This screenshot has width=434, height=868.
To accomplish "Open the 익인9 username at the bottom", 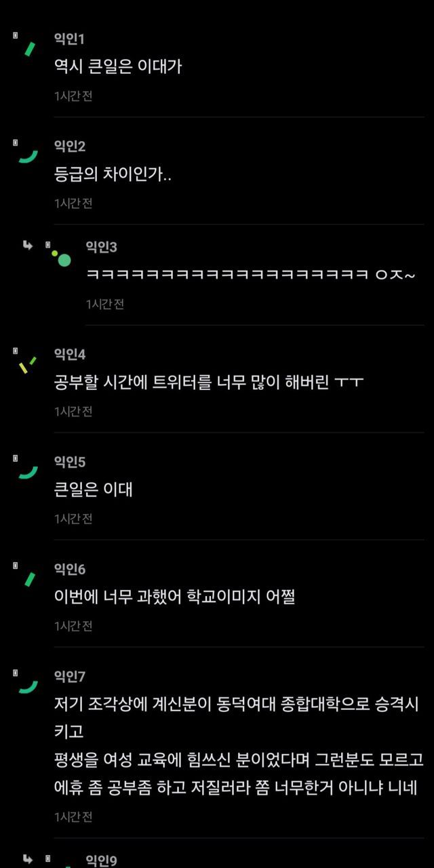I will coord(102,861).
